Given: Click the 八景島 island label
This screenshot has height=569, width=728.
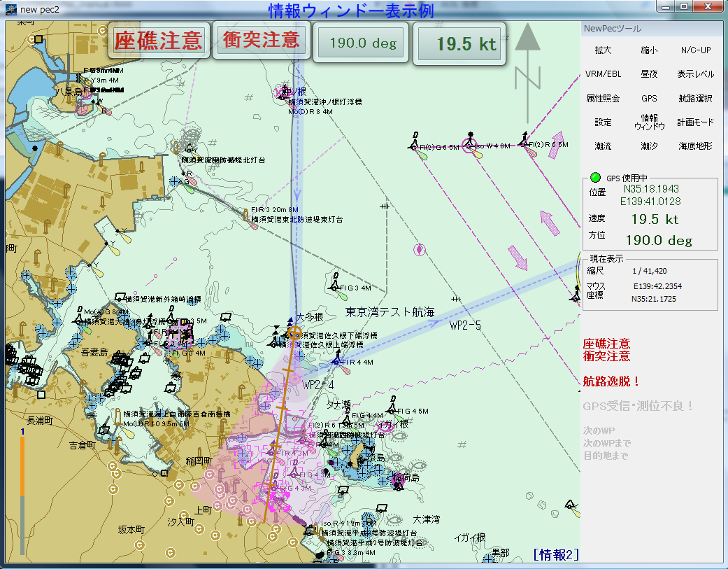Looking at the screenshot, I should [x=69, y=92].
